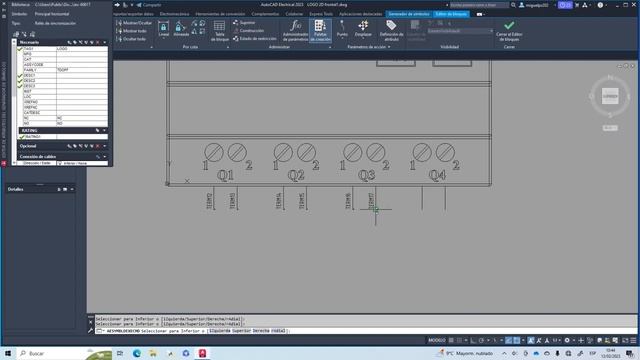
Task: Click Mostrar/Ocultar visibility button
Action: click(134, 23)
